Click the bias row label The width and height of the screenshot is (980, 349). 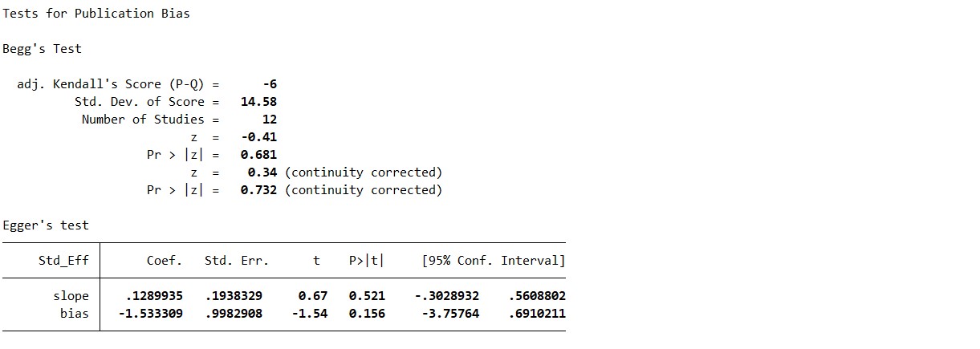(75, 314)
